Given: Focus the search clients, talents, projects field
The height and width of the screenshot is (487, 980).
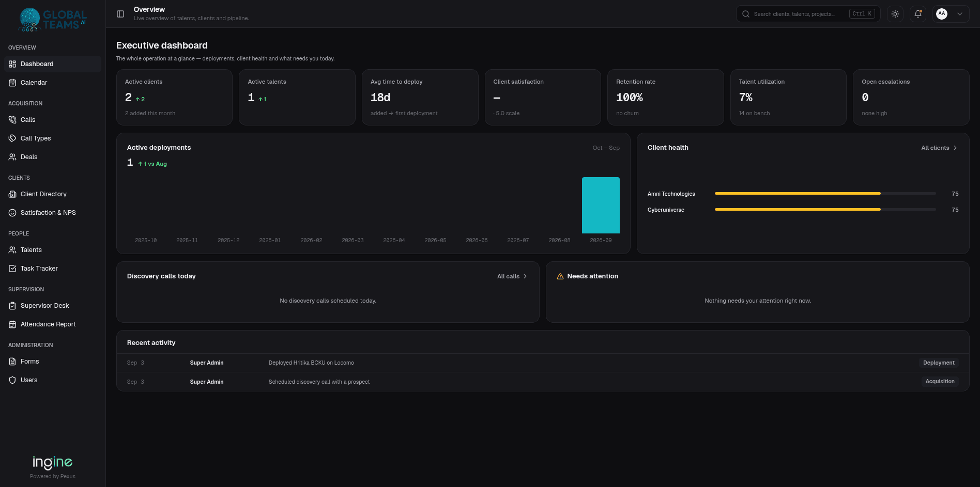Looking at the screenshot, I should pos(808,14).
